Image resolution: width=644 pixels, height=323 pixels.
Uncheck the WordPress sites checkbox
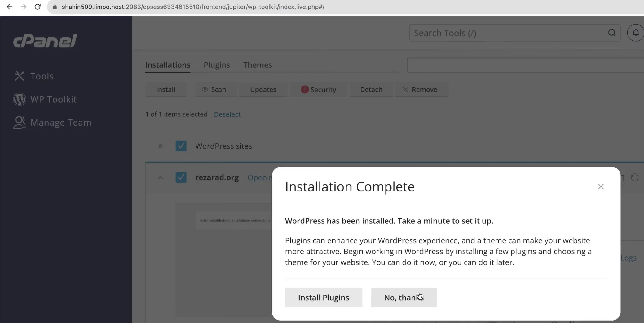pos(181,146)
